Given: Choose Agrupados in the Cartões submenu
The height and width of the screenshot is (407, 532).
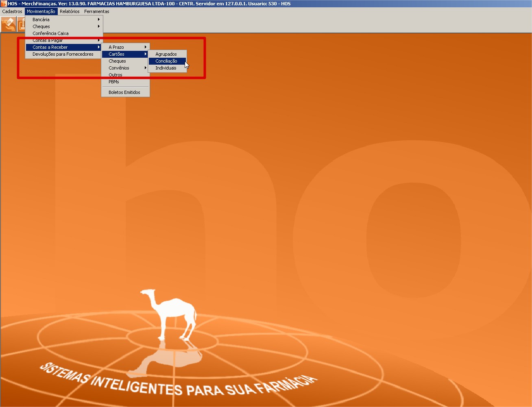Looking at the screenshot, I should point(166,54).
